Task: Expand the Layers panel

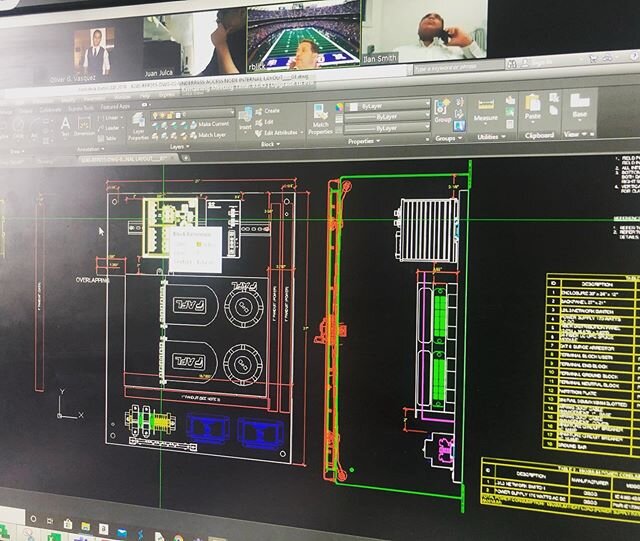Action: coord(180,147)
